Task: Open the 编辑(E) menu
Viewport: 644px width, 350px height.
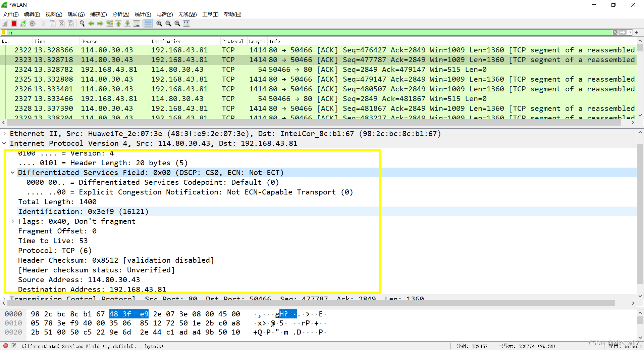Action: (32, 14)
